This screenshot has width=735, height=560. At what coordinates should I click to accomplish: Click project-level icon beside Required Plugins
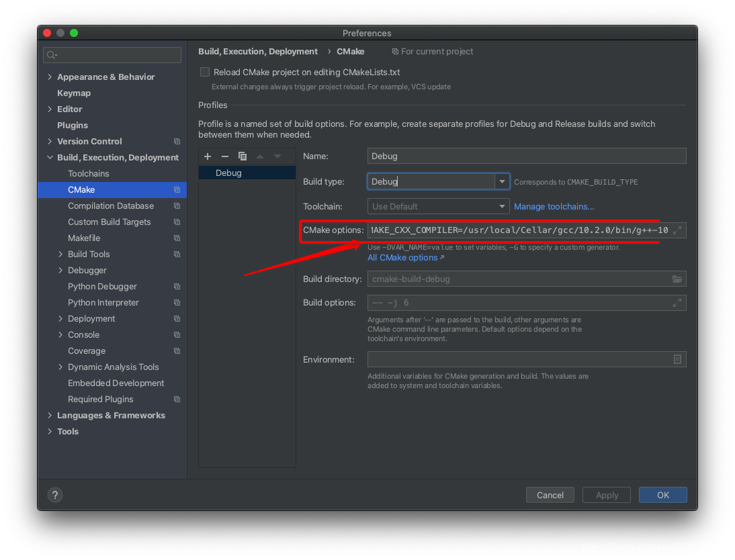pyautogui.click(x=177, y=400)
